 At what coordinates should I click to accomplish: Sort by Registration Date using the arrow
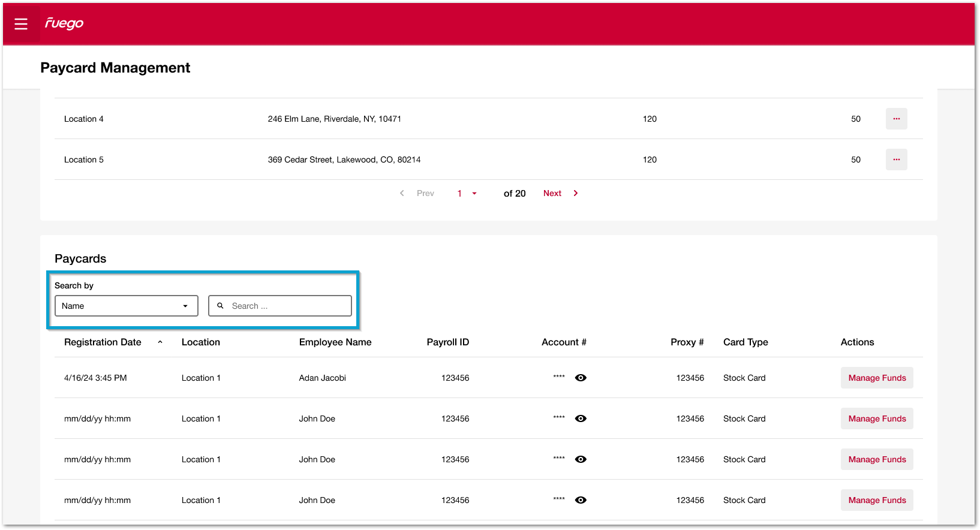pyautogui.click(x=160, y=342)
